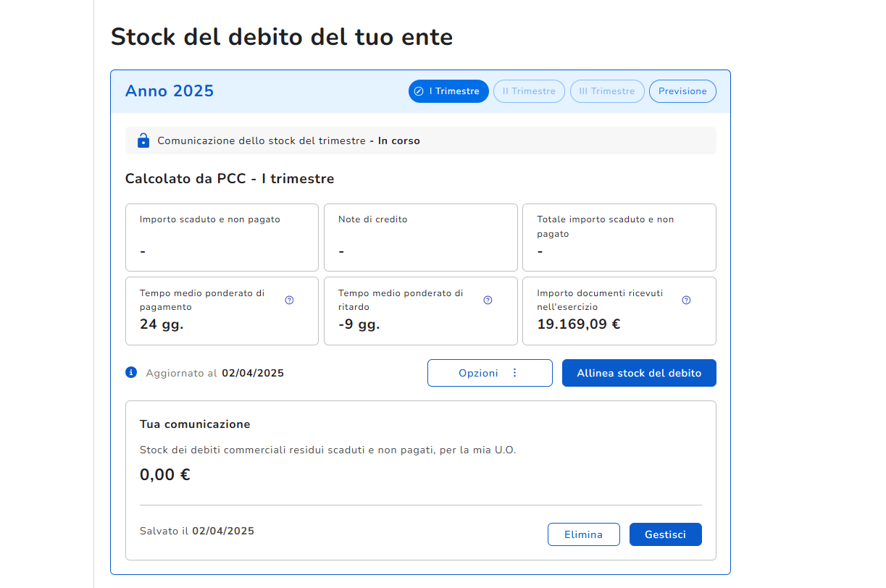Click the 0,00 € amount in Tua comunicazione
Screen dimensions: 886x588
tap(165, 475)
